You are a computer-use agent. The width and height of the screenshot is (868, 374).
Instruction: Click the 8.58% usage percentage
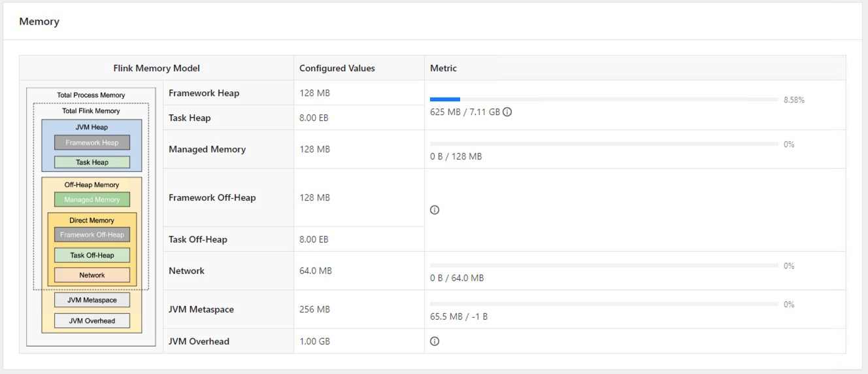(794, 100)
